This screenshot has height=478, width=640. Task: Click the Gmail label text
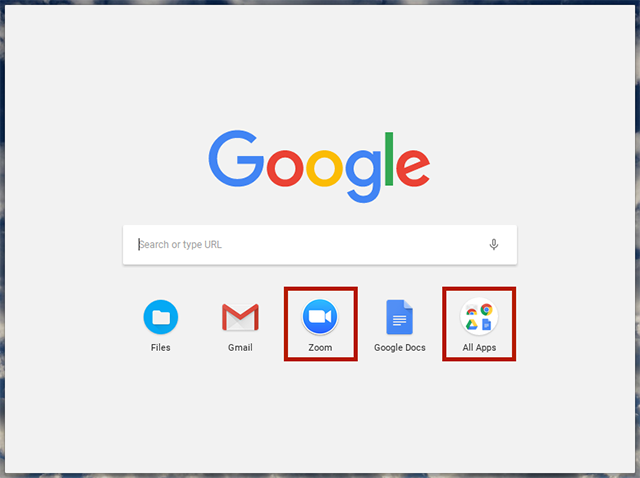pyautogui.click(x=240, y=347)
